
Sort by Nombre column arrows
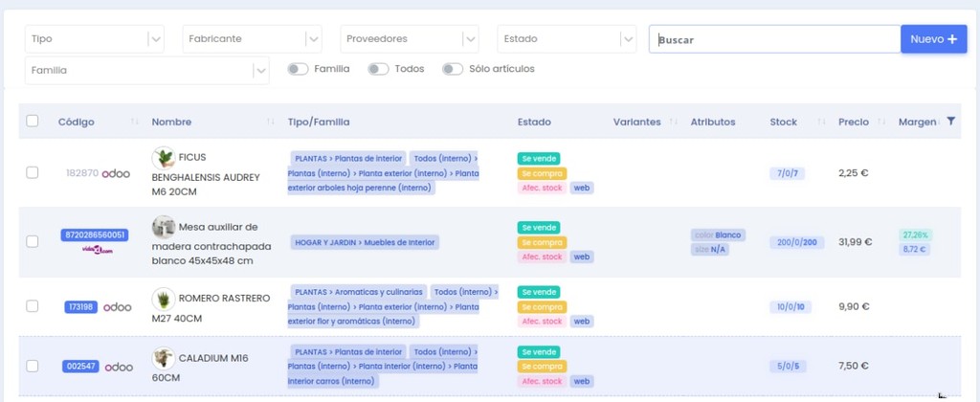click(270, 122)
